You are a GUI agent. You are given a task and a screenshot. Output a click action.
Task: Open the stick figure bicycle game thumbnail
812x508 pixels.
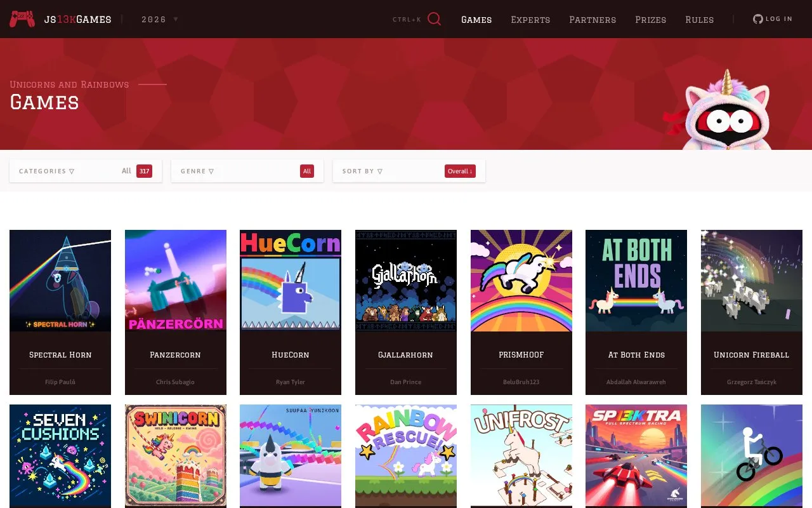(752, 455)
